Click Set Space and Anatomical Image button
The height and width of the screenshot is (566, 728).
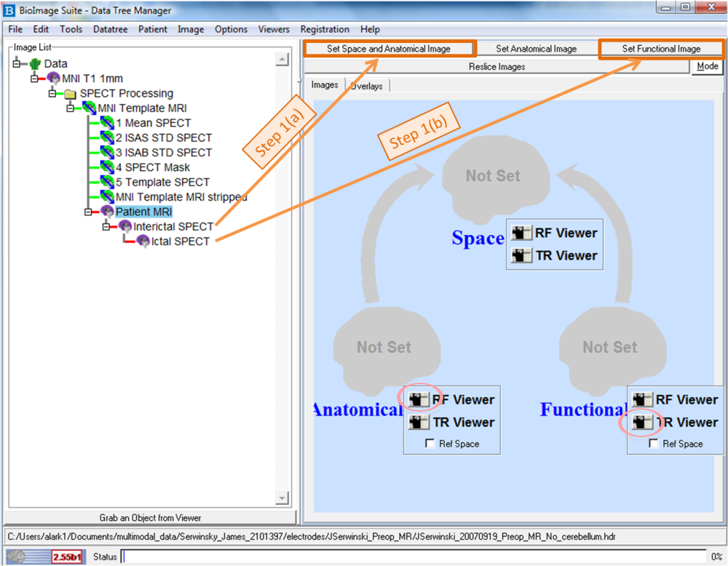click(389, 49)
